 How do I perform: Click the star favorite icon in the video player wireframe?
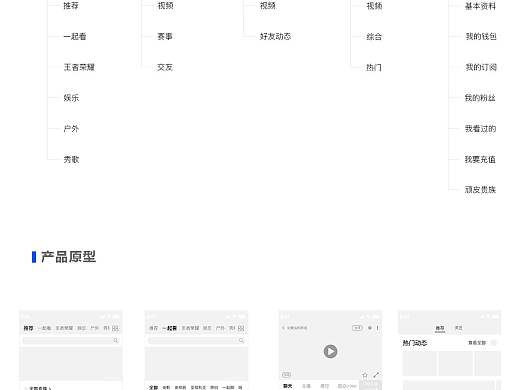coord(365,375)
